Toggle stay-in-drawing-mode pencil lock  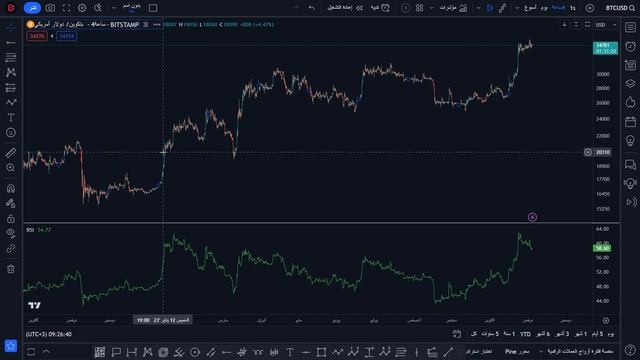click(x=11, y=203)
